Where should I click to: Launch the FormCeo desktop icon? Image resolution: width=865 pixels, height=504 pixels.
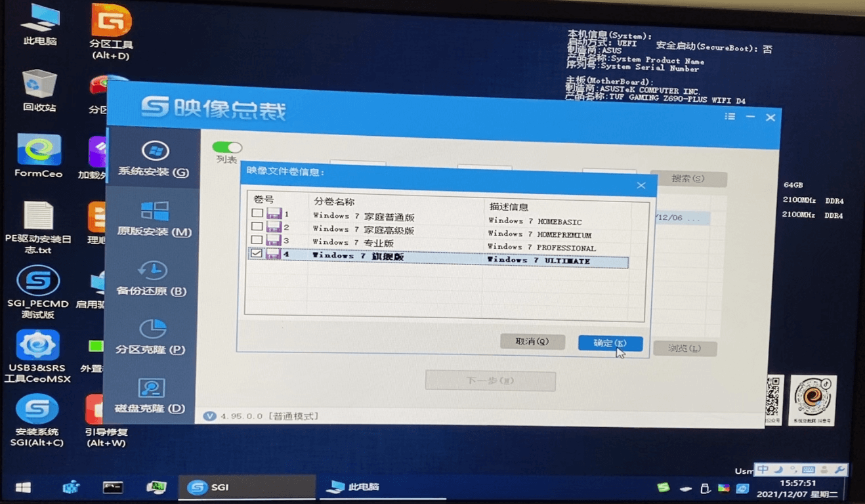[x=39, y=156]
